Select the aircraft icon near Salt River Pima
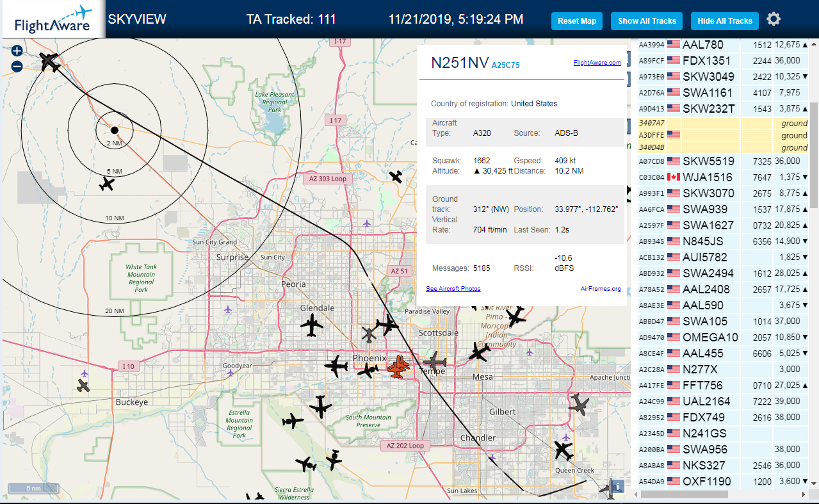 click(x=515, y=316)
